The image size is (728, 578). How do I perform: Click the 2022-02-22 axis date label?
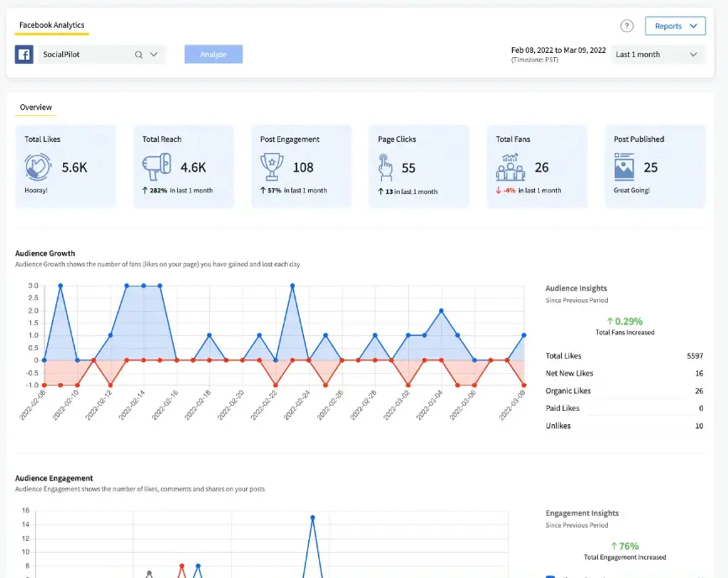click(264, 405)
